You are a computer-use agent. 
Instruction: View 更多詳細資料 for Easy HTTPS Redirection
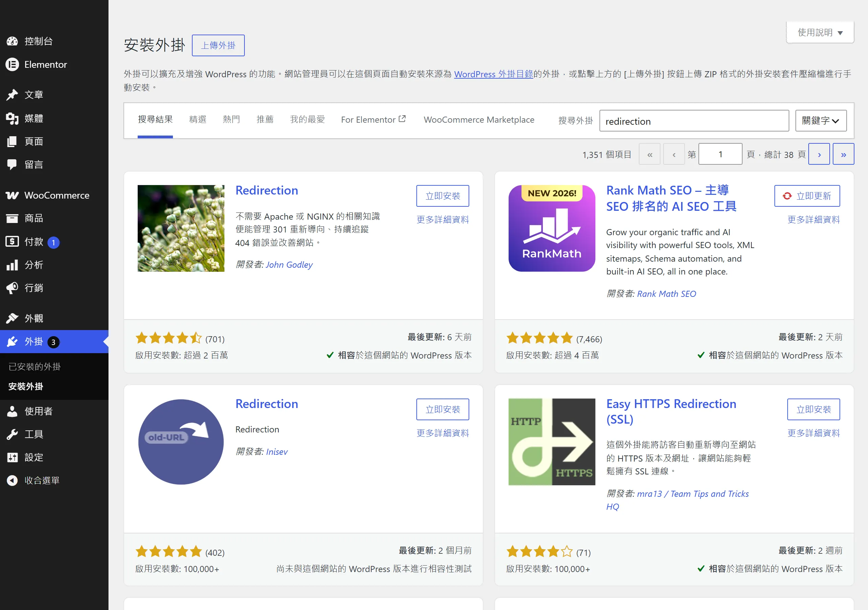[x=813, y=433]
